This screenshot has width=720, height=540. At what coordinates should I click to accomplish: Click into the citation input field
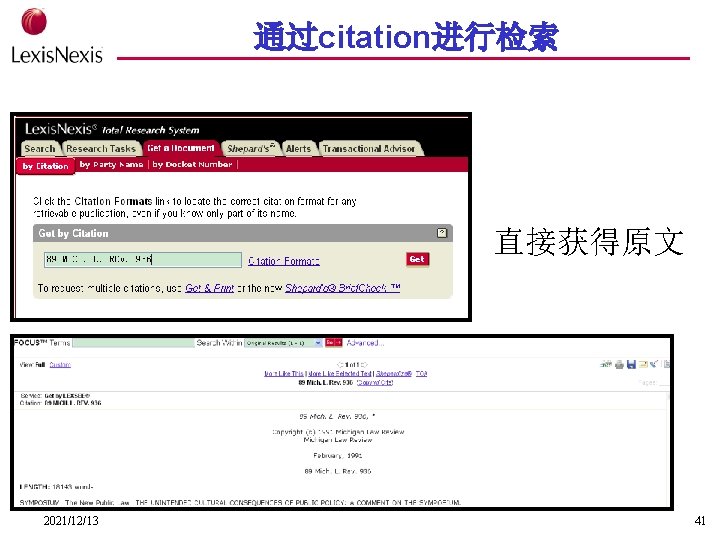click(x=143, y=259)
